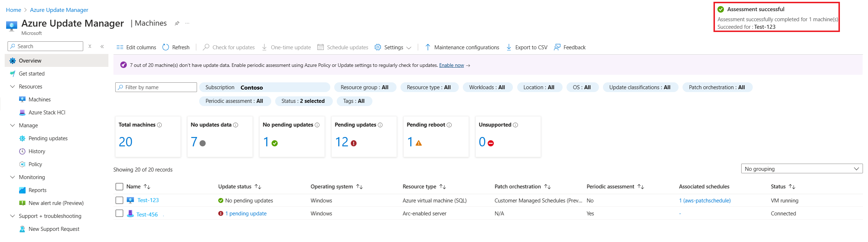
Task: Open New alert rule (Preview)
Action: (57, 203)
